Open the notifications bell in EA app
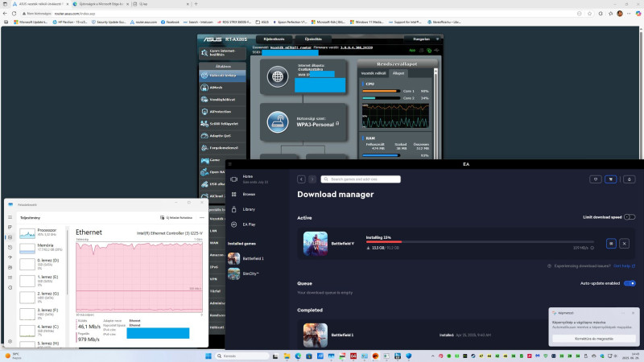This screenshot has width=644, height=362. pyautogui.click(x=630, y=179)
